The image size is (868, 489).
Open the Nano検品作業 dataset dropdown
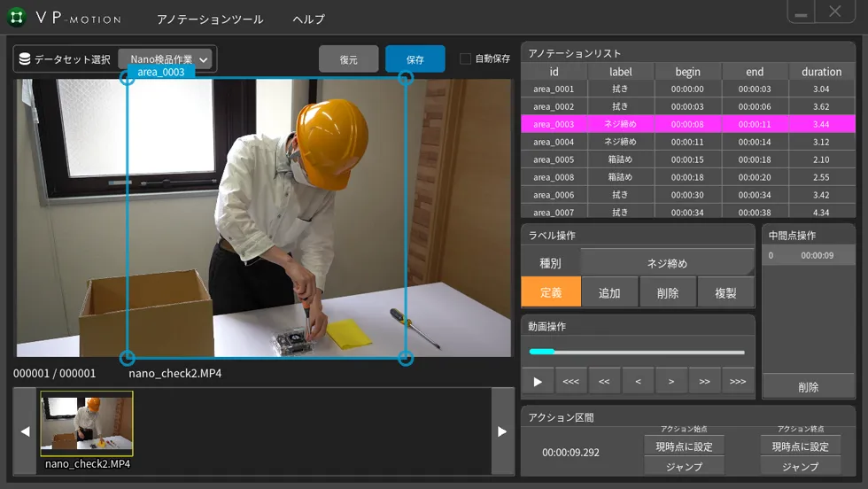pyautogui.click(x=166, y=59)
